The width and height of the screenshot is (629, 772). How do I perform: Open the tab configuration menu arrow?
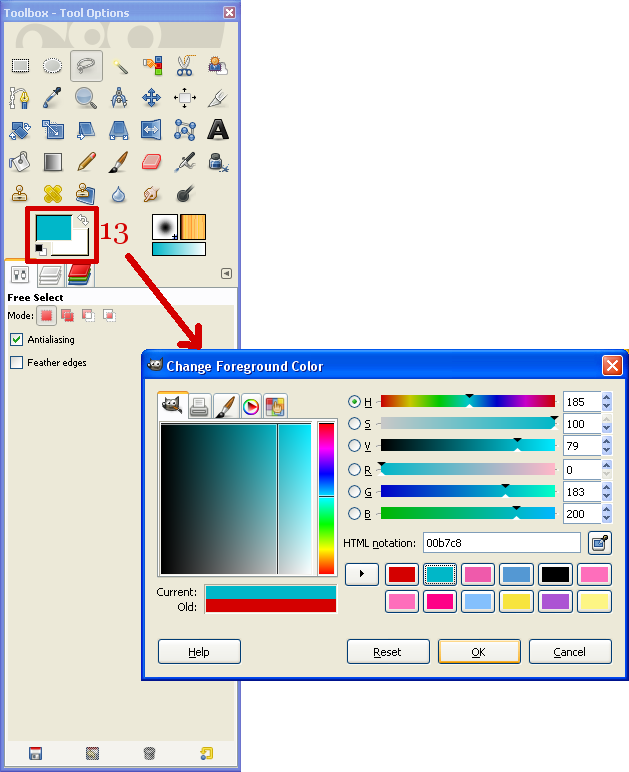(x=226, y=273)
